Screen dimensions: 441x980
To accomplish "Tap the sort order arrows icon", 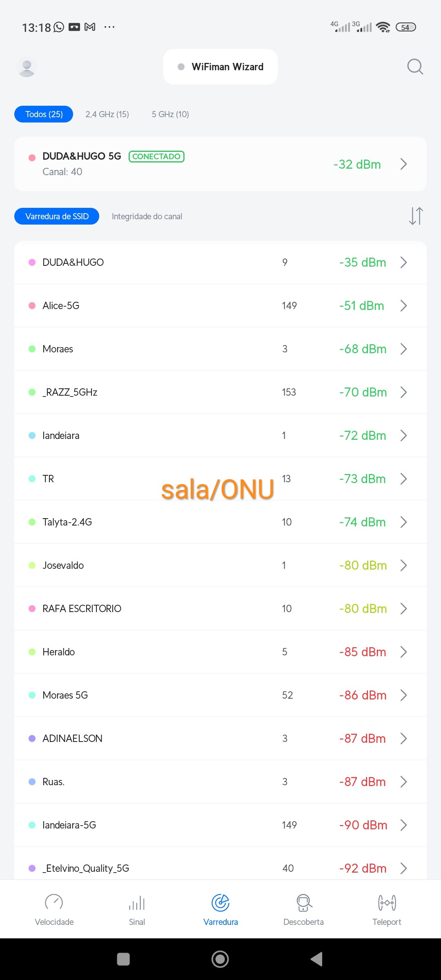I will pos(416,216).
